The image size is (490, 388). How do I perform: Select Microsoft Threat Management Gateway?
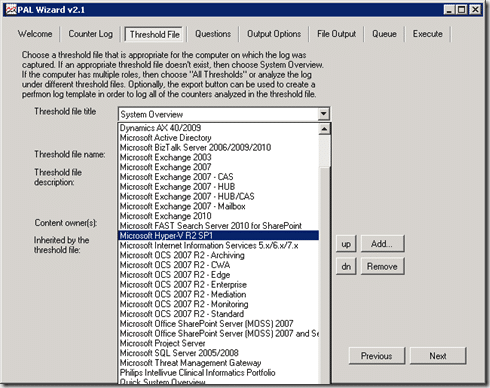[218, 363]
